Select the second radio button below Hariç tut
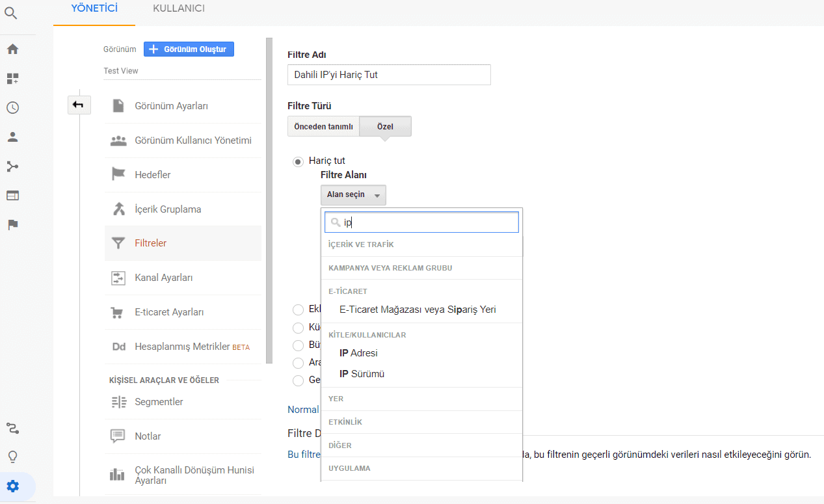 298,328
